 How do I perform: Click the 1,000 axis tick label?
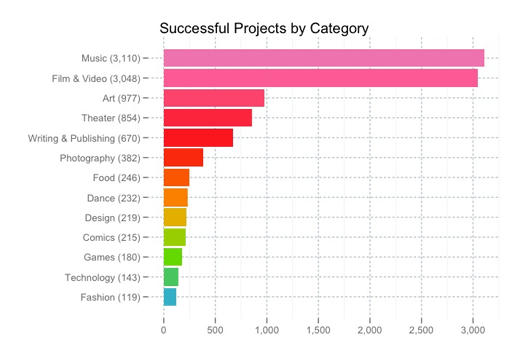[x=267, y=330]
